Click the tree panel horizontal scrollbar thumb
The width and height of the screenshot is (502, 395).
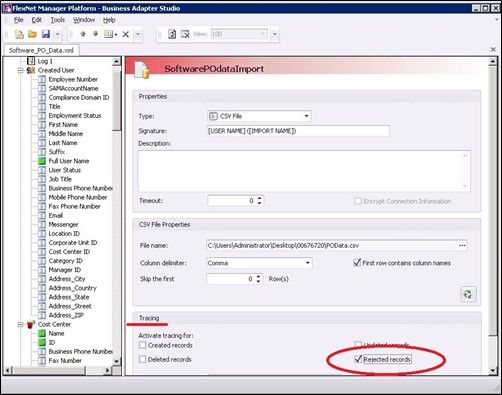(x=50, y=370)
